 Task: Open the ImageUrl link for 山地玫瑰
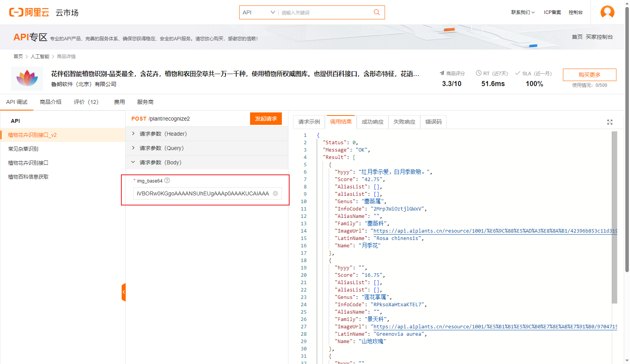tap(495, 326)
